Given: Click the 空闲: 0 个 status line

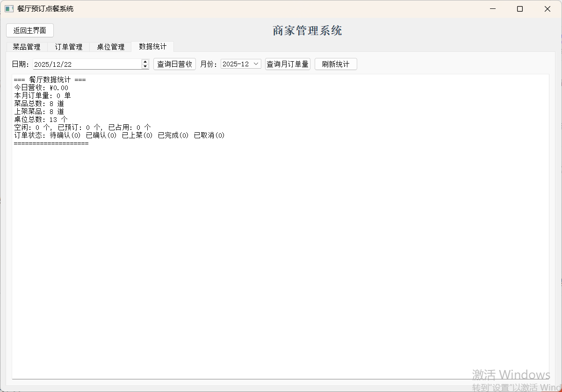Looking at the screenshot, I should [x=82, y=128].
